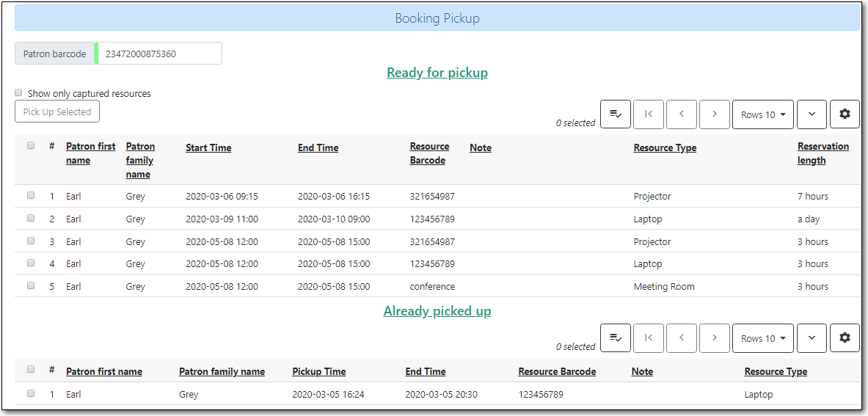
Task: Open gear settings for Already picked up grid
Action: (845, 338)
